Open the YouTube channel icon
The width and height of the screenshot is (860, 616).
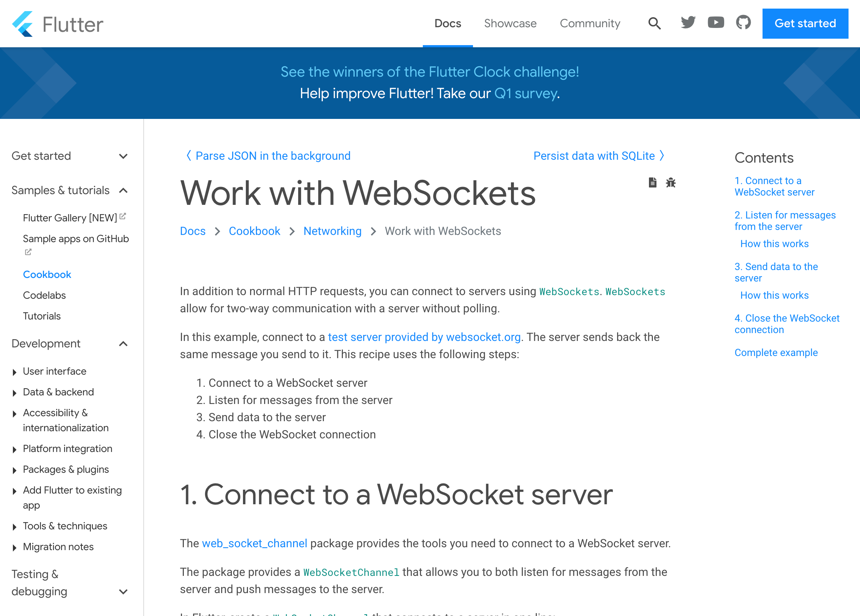[716, 23]
